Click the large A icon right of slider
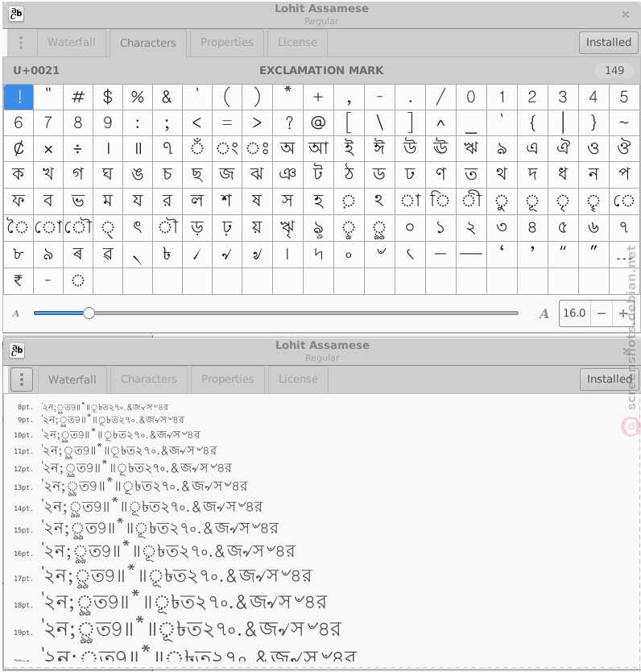Screen dimensions: 641x672 tap(544, 313)
